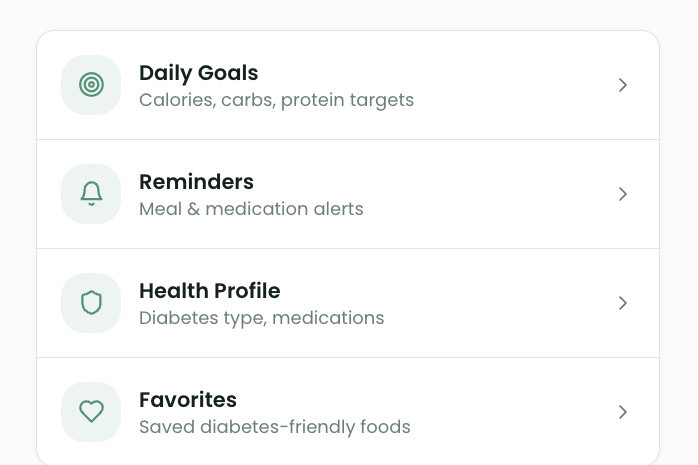
Task: Select the Reminders title
Action: click(x=196, y=182)
